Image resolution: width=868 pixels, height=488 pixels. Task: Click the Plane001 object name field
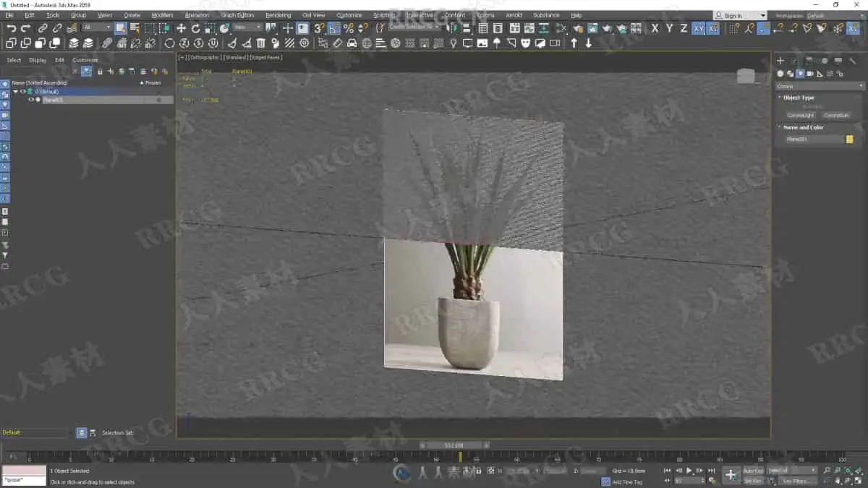coord(814,139)
